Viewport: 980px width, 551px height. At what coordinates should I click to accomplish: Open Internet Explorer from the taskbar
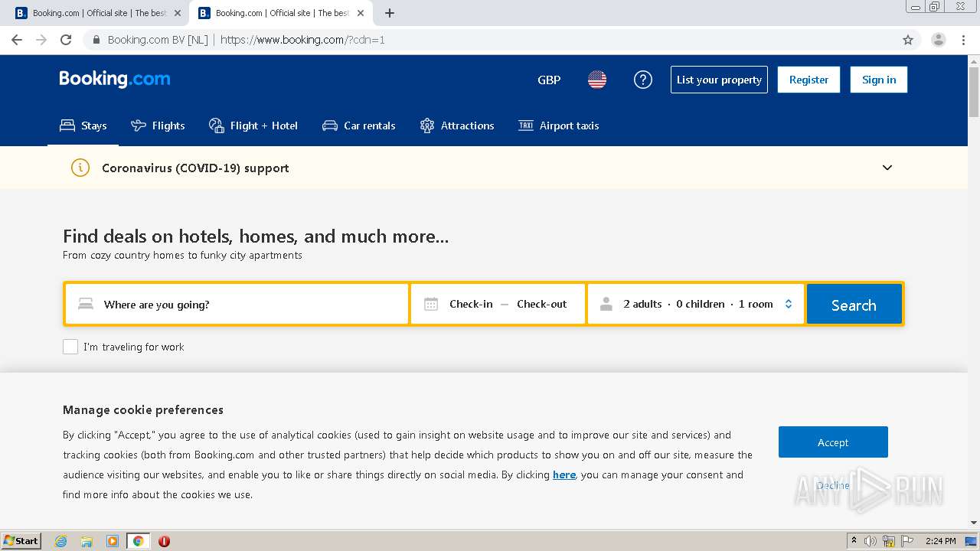pos(61,541)
